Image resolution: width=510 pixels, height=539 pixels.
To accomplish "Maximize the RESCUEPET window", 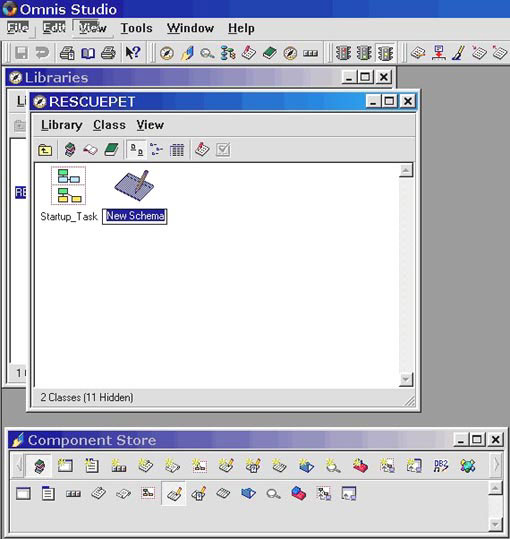I will pyautogui.click(x=389, y=101).
